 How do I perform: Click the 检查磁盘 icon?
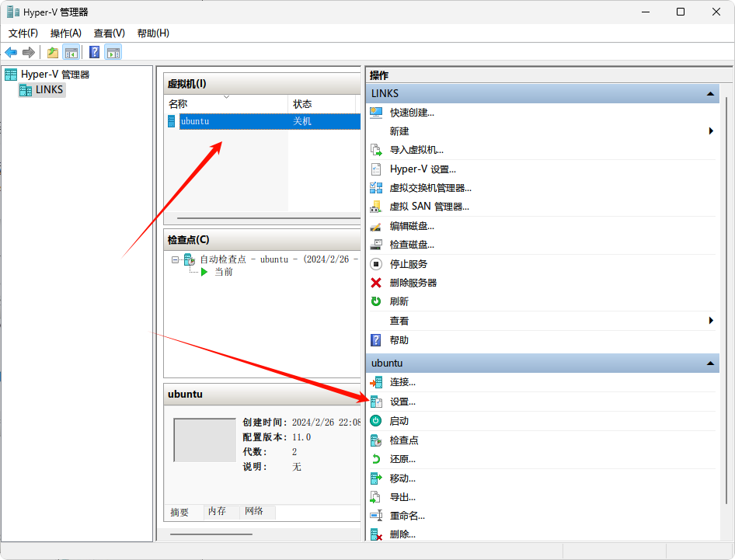click(376, 245)
